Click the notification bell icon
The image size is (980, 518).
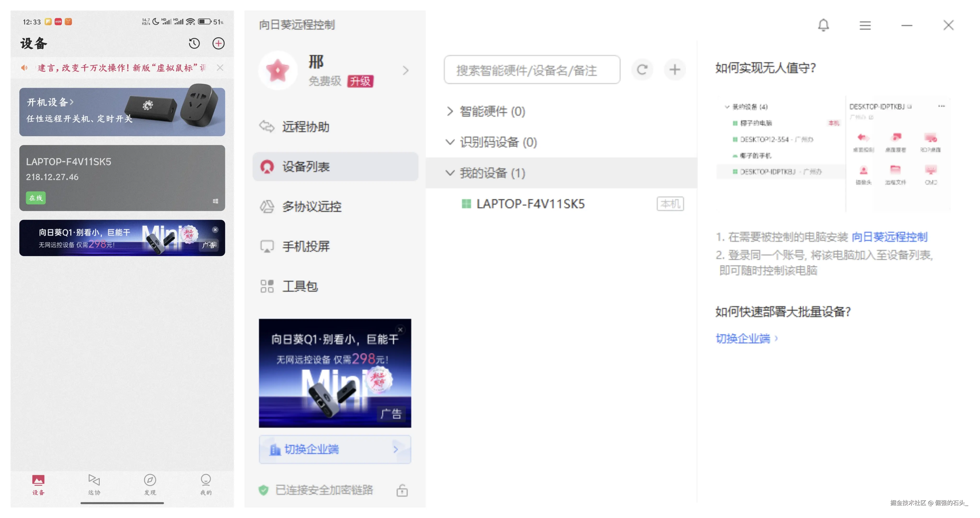pos(823,25)
